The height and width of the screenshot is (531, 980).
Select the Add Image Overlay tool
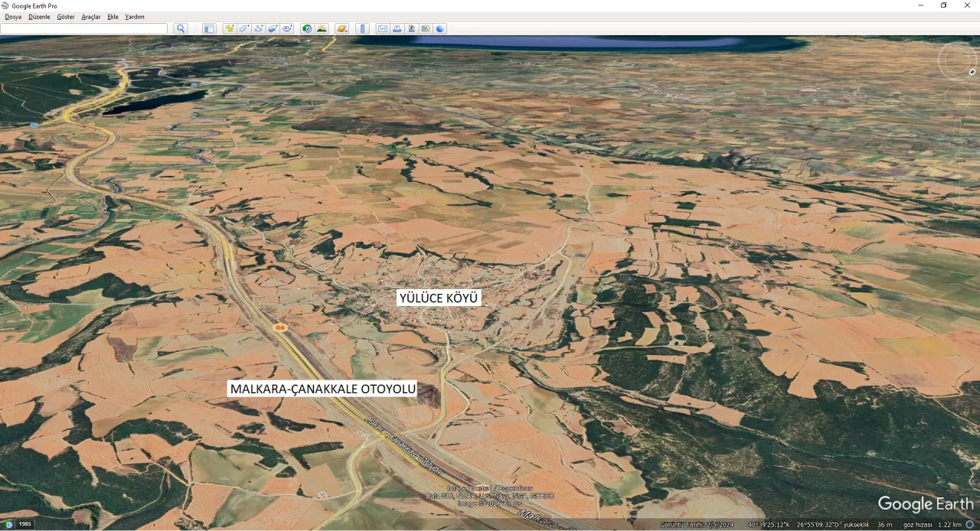click(x=273, y=29)
